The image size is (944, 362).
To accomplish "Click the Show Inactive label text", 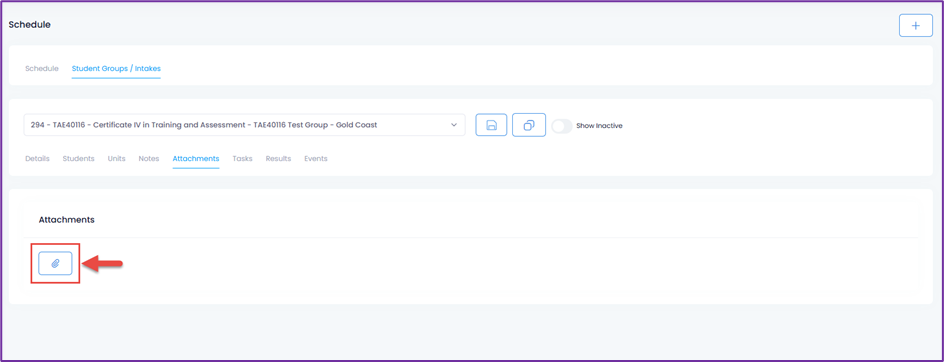I will click(599, 126).
